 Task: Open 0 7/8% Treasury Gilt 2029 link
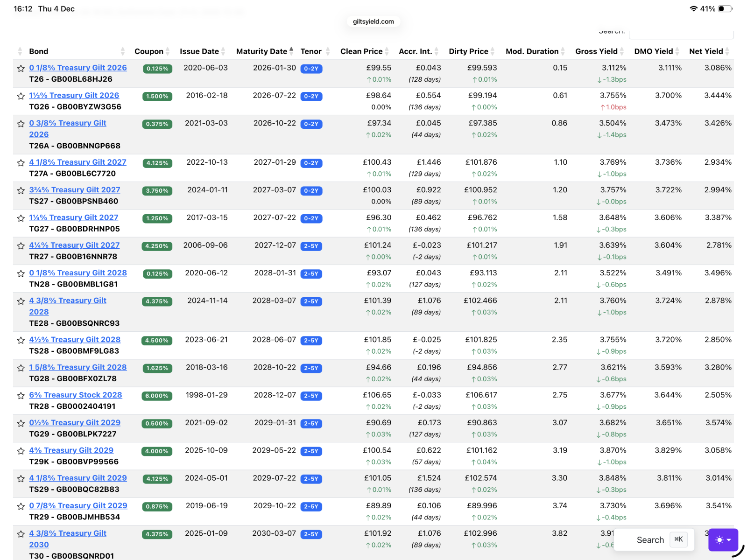click(x=78, y=505)
